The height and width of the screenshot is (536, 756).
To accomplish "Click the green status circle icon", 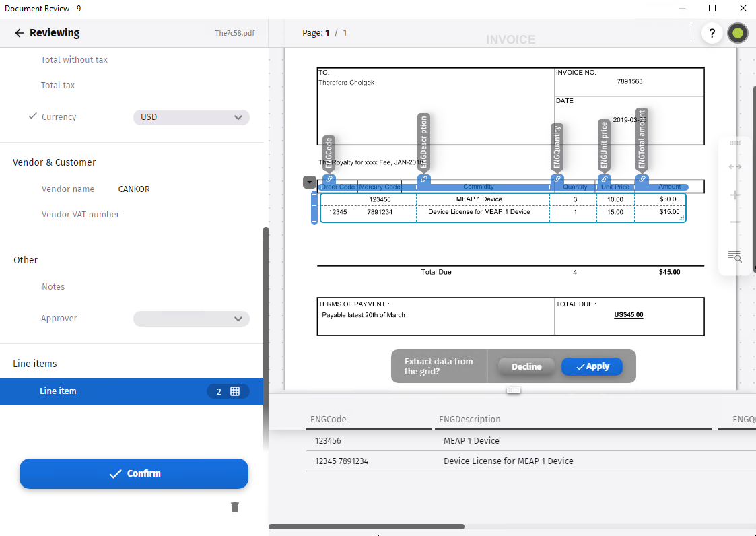I will point(738,33).
